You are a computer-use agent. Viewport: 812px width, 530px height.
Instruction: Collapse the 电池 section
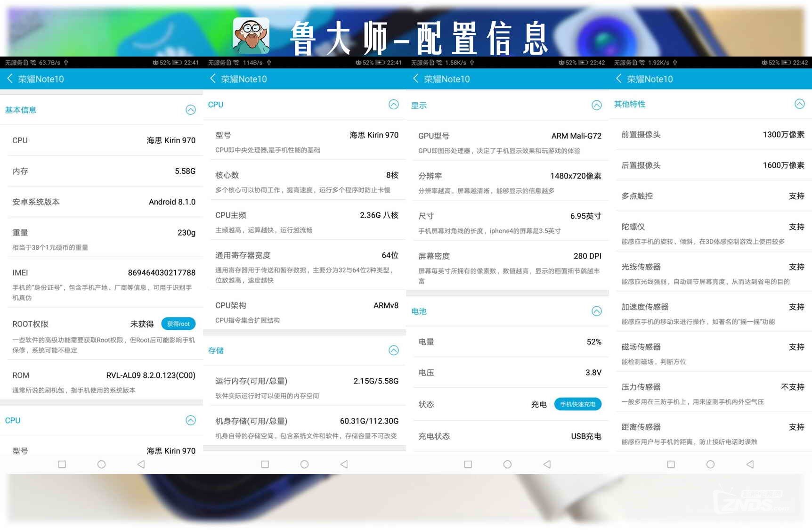click(597, 311)
